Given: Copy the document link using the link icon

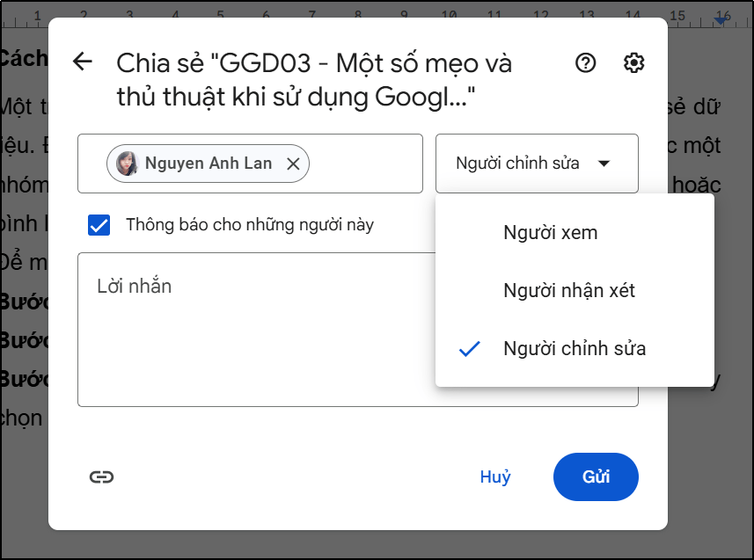Looking at the screenshot, I should coord(102,476).
